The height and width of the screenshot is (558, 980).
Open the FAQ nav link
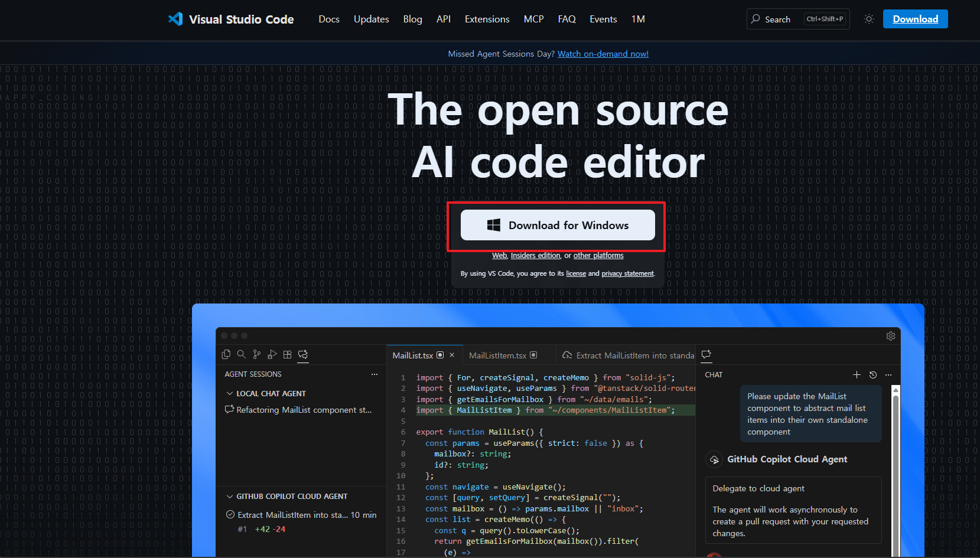point(566,19)
